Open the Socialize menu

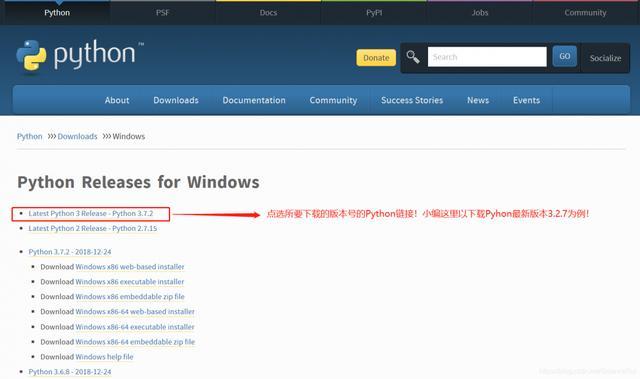pos(605,58)
